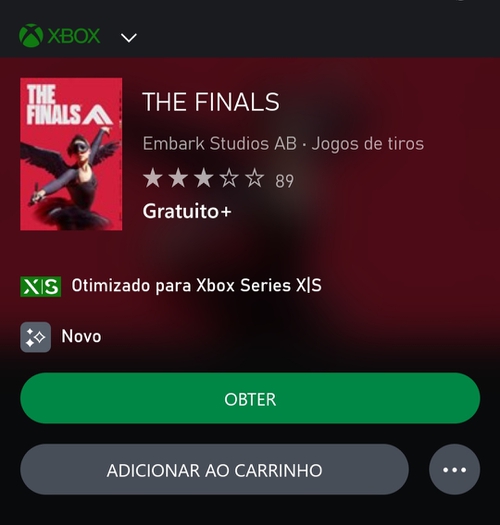The height and width of the screenshot is (525, 500).
Task: Click the Gratuito+ price label
Action: [x=187, y=211]
